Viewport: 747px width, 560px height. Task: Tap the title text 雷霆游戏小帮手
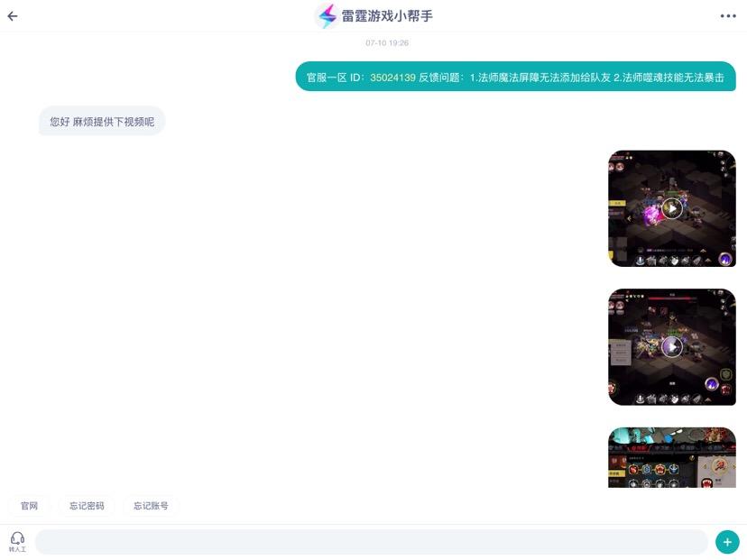pos(387,16)
